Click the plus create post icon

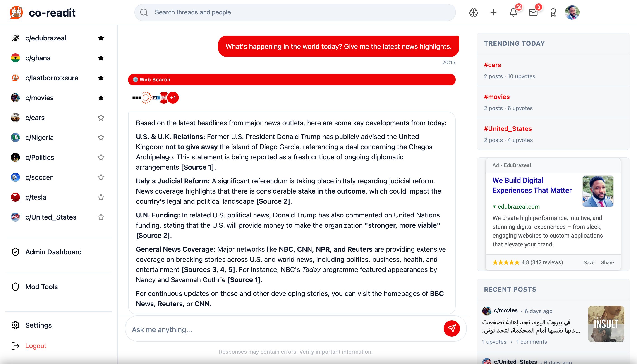pos(493,12)
